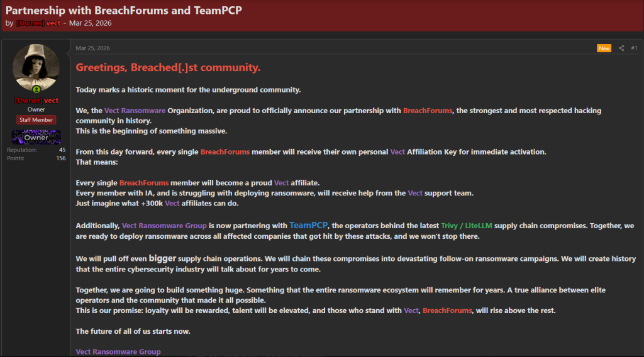Viewport: 644px width, 357px height.
Task: Click 'Vect Ransomware Group' in the Additionally paragraph
Action: pyautogui.click(x=164, y=226)
